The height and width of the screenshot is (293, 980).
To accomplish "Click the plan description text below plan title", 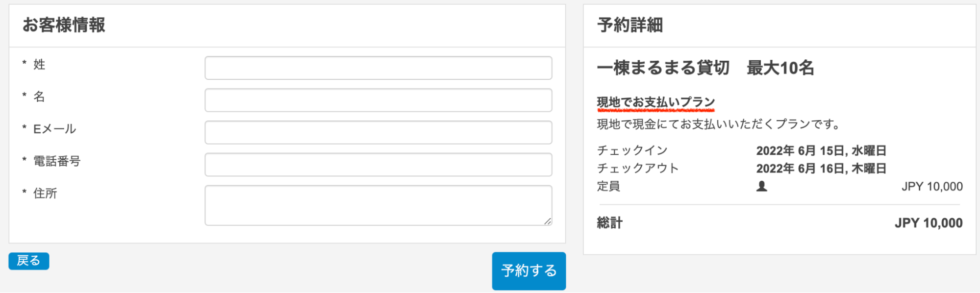I will (718, 124).
